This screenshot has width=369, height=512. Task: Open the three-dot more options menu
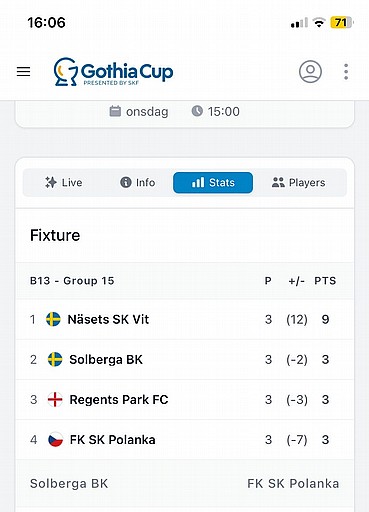[x=346, y=71]
